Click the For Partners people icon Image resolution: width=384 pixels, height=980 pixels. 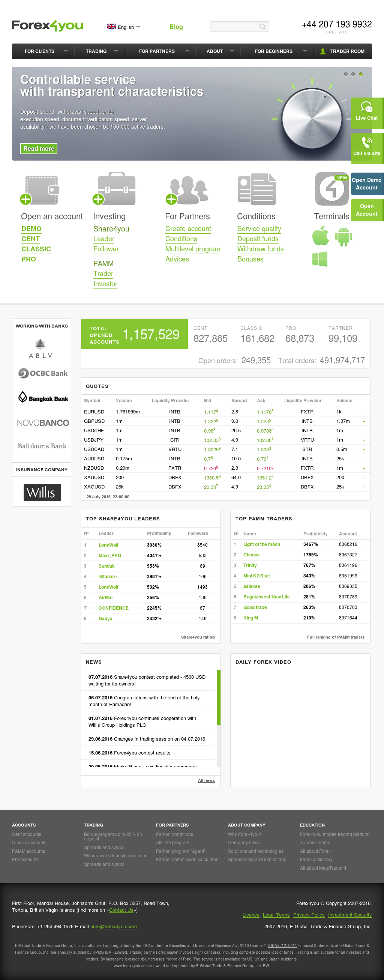tap(187, 190)
